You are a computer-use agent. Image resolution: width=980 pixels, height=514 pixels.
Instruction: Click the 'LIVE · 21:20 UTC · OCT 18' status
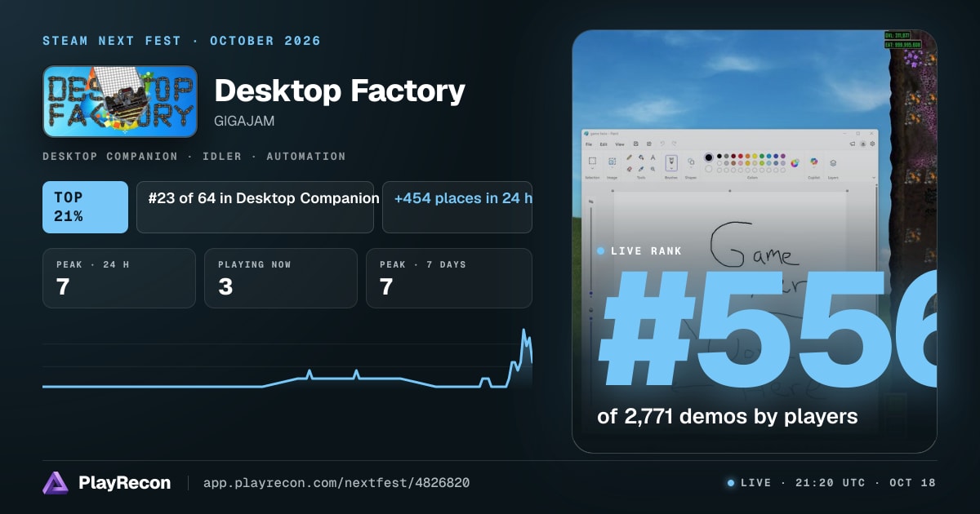pos(831,483)
